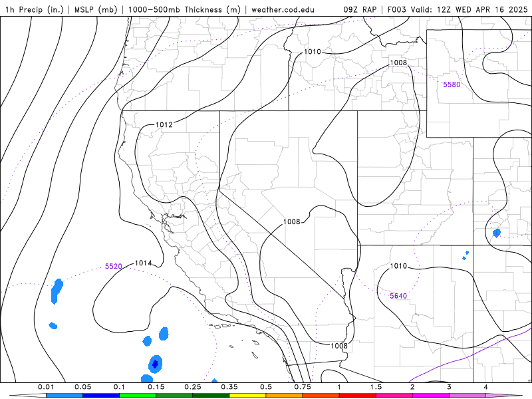Viewport: 532px width, 399px height.
Task: Click '1000-500mb Thickness (m)' header text
Action: [x=184, y=9]
